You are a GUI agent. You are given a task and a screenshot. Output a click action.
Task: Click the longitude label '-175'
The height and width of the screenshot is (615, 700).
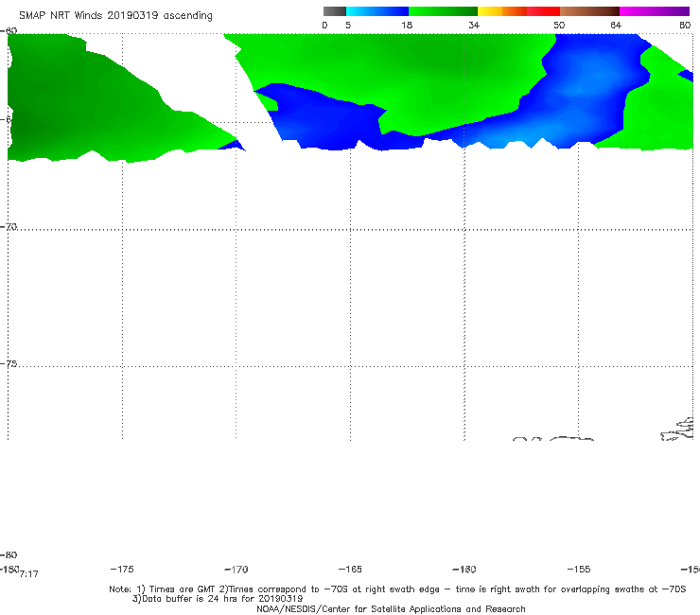(122, 569)
